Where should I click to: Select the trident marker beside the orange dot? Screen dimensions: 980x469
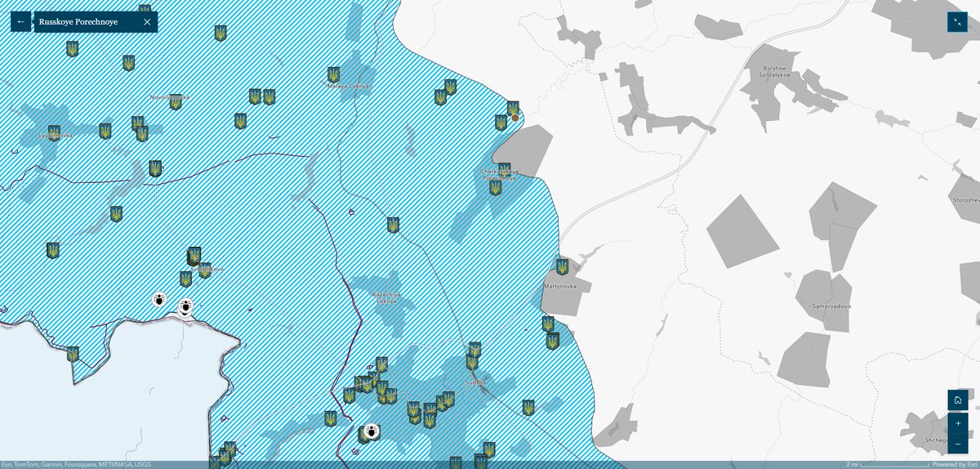click(513, 109)
